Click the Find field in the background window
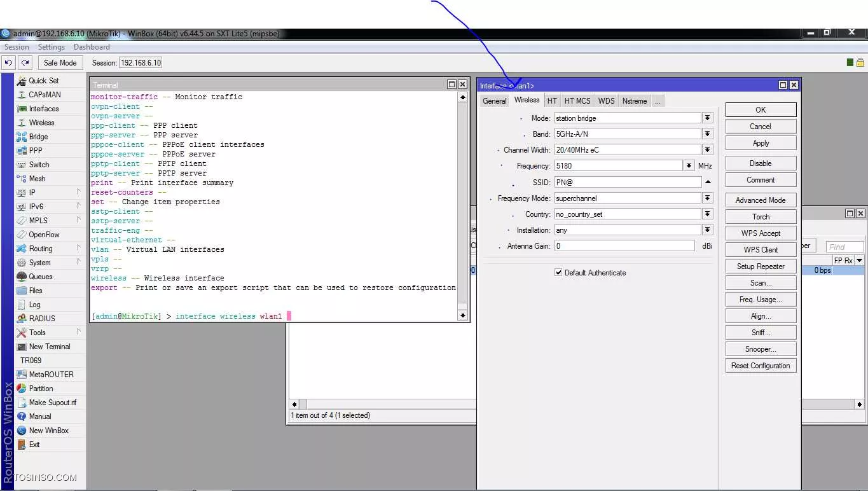Screen dimensions: 868x491 (844, 247)
